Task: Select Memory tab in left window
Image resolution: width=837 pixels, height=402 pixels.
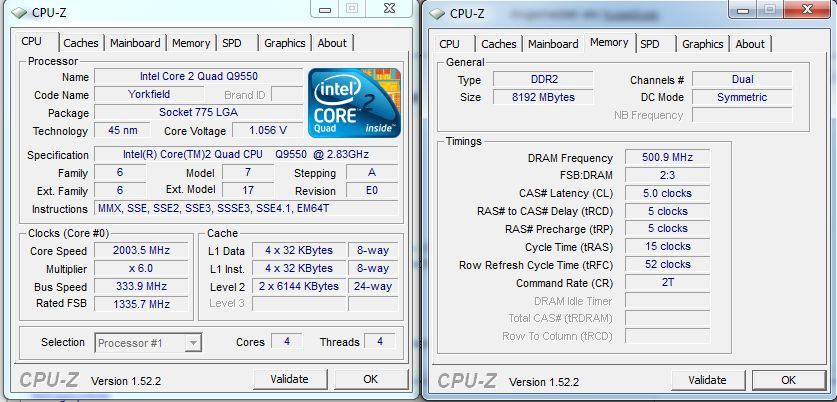Action: pyautogui.click(x=191, y=43)
